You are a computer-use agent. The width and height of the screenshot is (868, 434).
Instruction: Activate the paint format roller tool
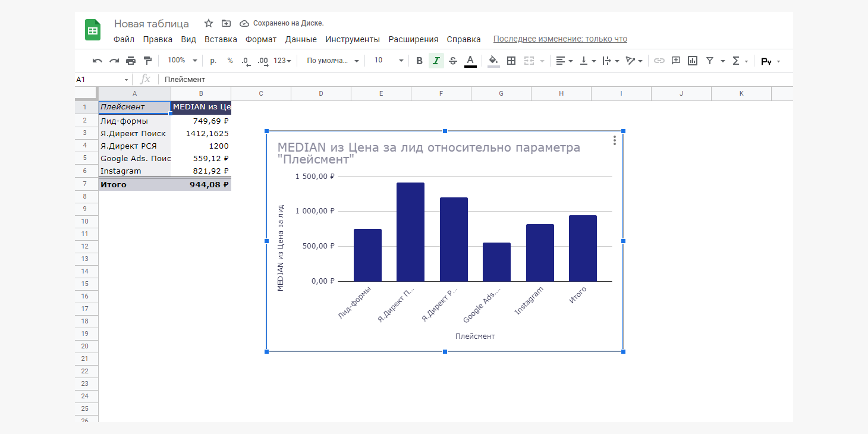[x=147, y=61]
